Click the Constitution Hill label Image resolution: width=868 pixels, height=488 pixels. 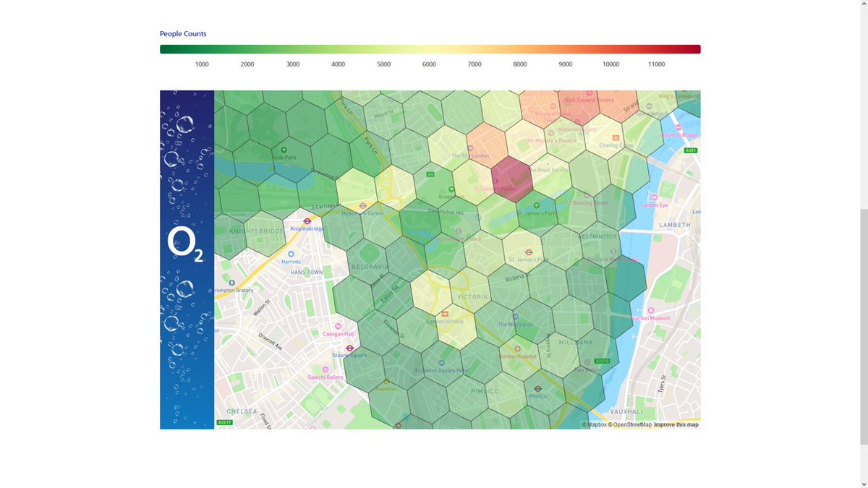(x=446, y=212)
